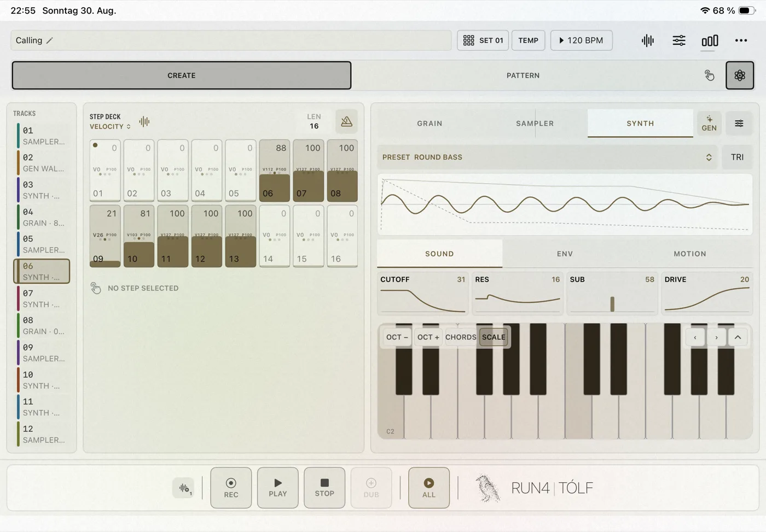
Task: Shift keyboard left with arrow button
Action: click(x=695, y=337)
